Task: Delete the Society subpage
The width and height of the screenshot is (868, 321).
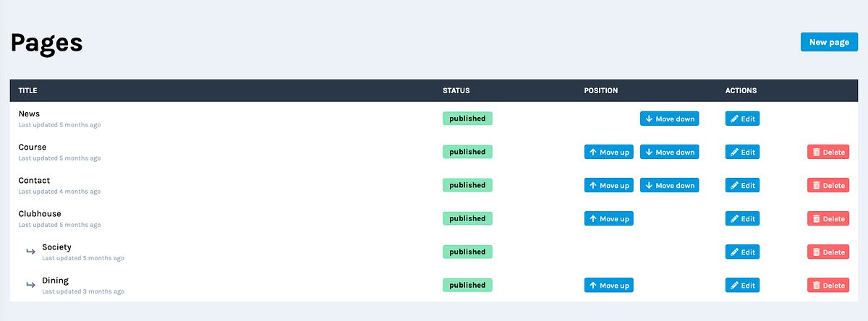Action: point(827,252)
